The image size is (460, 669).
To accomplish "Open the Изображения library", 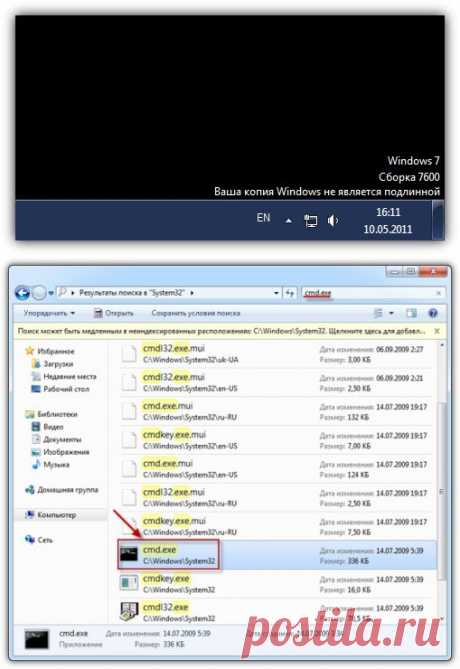I will [x=66, y=452].
